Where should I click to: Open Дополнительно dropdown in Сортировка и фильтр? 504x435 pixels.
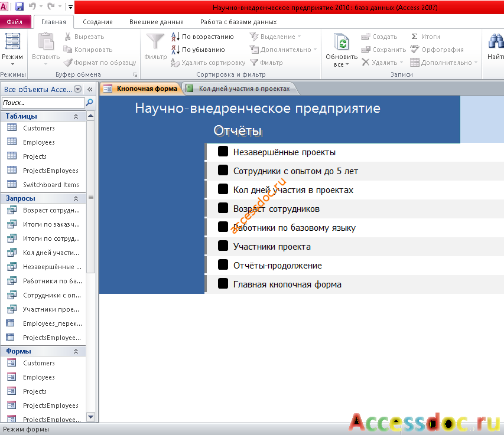tap(284, 50)
